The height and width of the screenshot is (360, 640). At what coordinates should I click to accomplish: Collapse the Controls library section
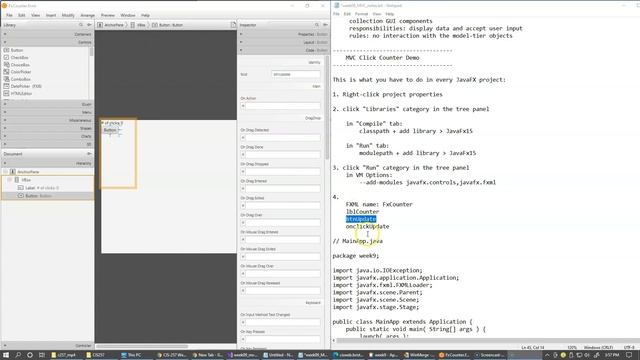tap(47, 42)
